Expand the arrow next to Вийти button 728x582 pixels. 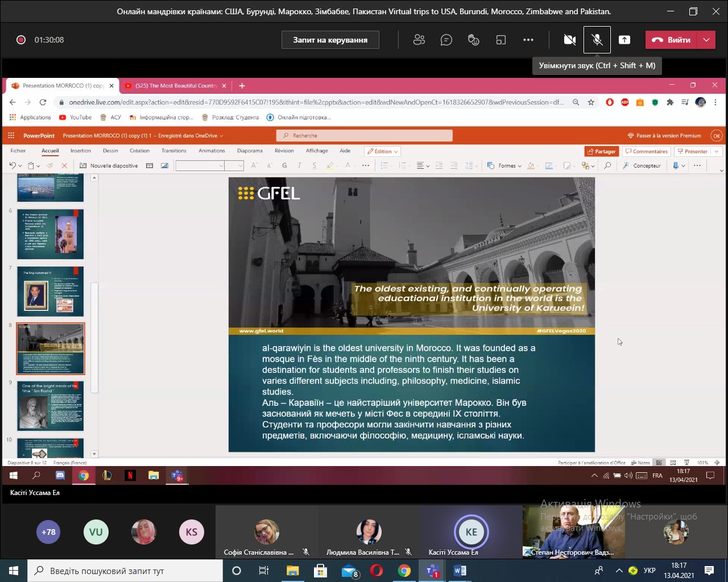(706, 40)
